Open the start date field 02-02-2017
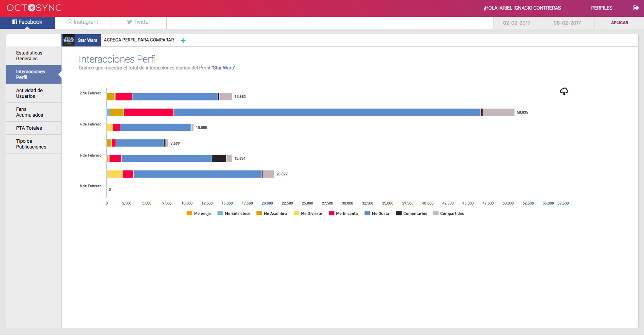 tap(517, 23)
